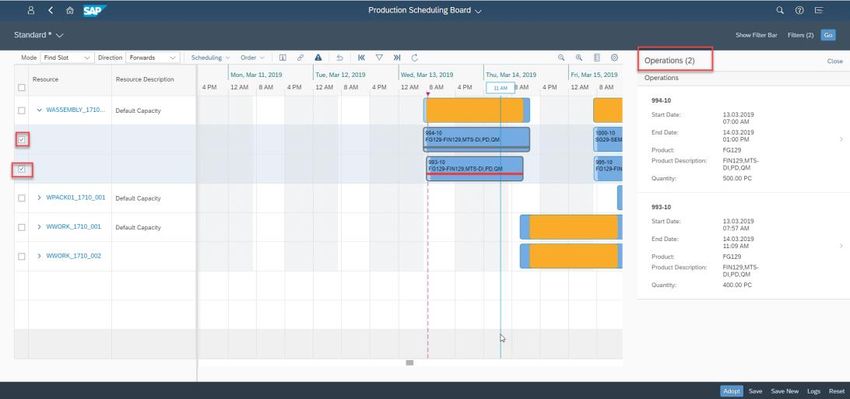
Task: Open the chart settings gear icon
Action: (614, 57)
